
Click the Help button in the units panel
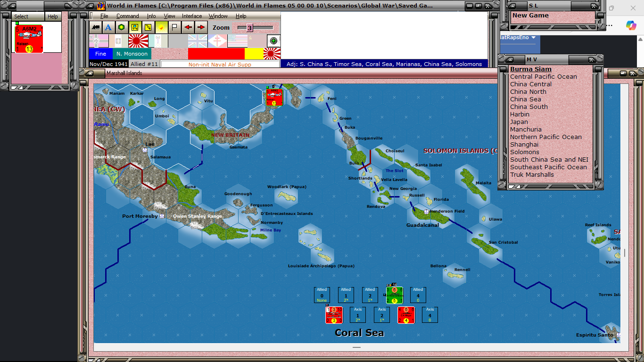tap(53, 16)
